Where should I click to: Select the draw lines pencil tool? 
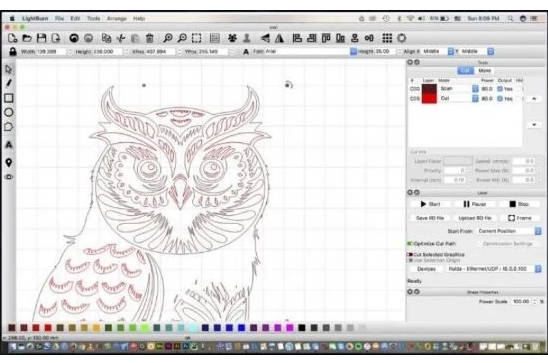point(9,83)
